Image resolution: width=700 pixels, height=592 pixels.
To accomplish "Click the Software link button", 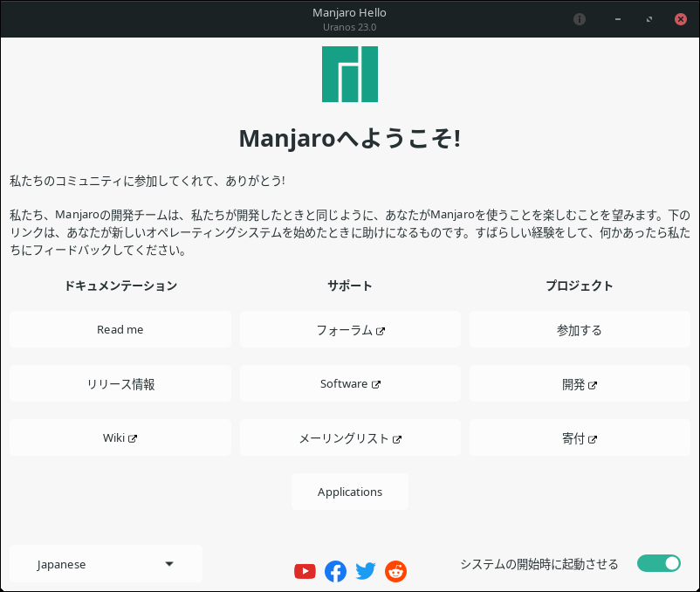I will pyautogui.click(x=351, y=384).
